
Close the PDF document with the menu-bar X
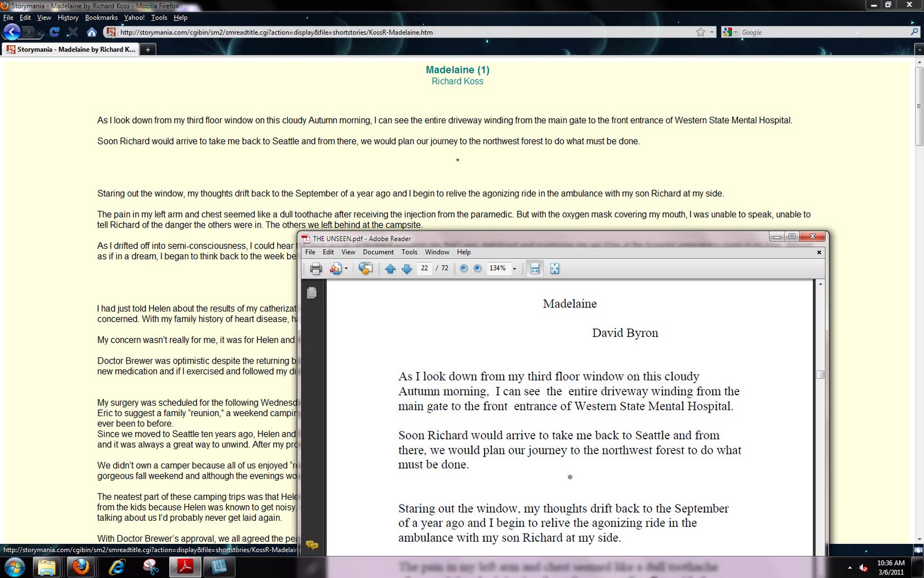(819, 252)
